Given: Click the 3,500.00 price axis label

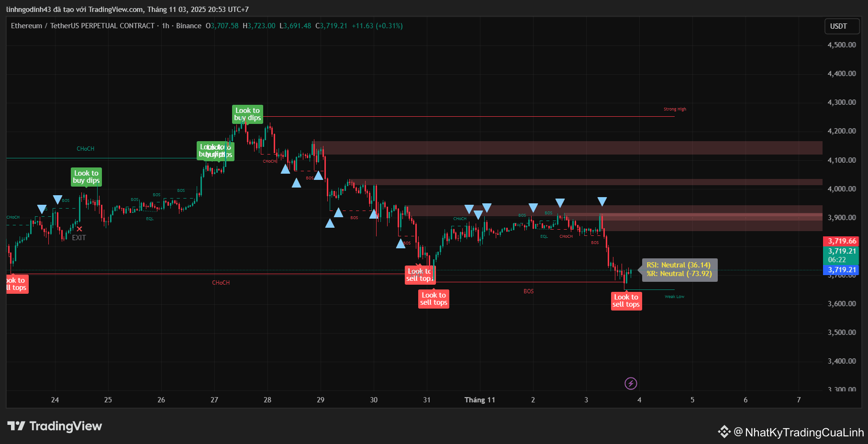Looking at the screenshot, I should [842, 333].
